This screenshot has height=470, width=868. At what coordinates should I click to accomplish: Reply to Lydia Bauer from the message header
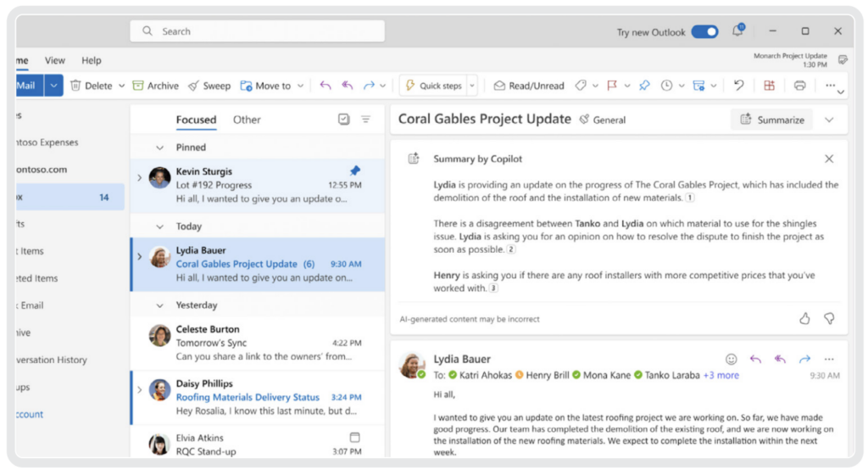click(x=755, y=359)
